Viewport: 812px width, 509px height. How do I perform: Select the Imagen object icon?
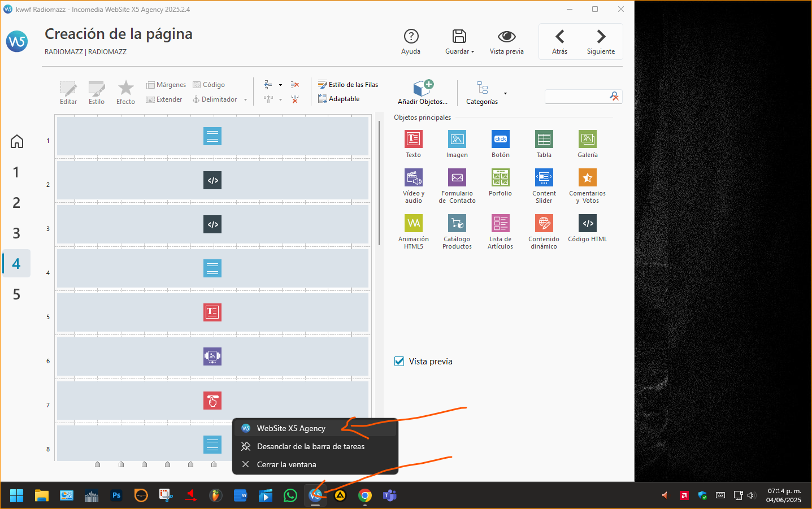click(457, 139)
